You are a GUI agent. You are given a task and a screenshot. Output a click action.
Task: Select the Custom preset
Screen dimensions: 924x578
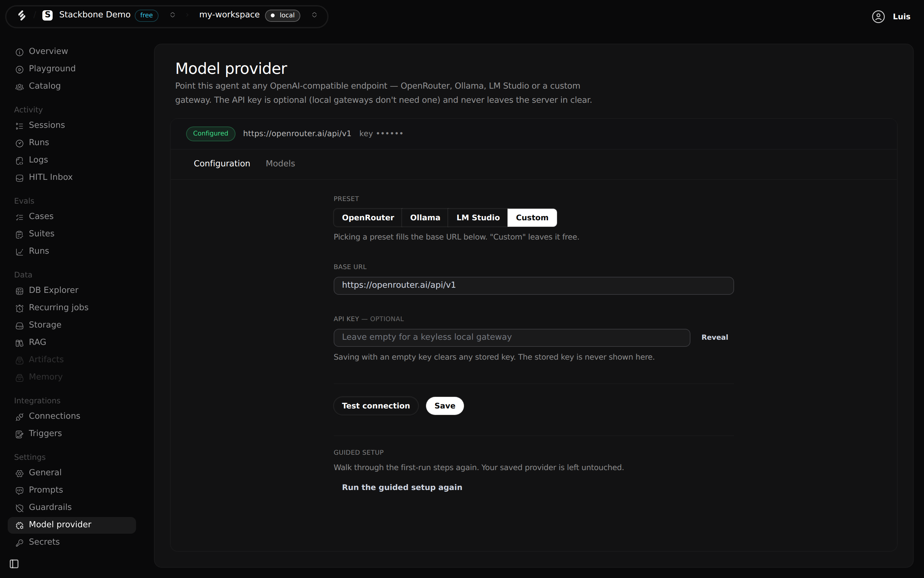coord(532,217)
